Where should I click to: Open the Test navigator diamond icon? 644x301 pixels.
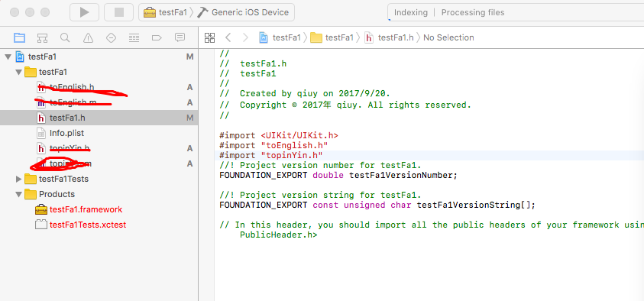pyautogui.click(x=111, y=37)
